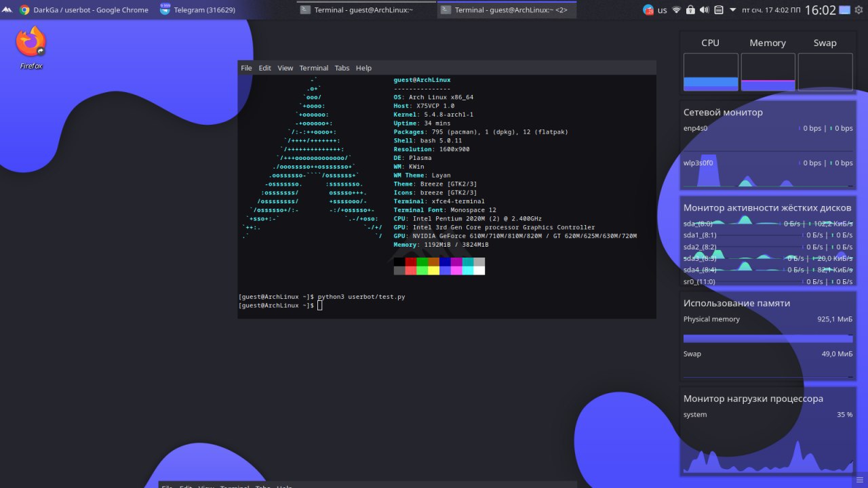The image size is (868, 488).
Task: Click the 'Shell: bash 5.0.11' line
Action: (x=427, y=141)
